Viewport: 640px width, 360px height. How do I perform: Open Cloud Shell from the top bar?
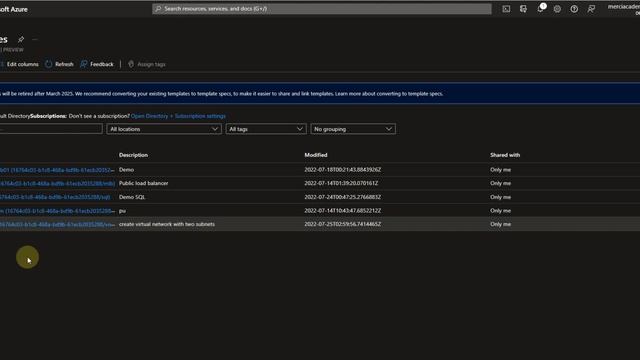[506, 9]
